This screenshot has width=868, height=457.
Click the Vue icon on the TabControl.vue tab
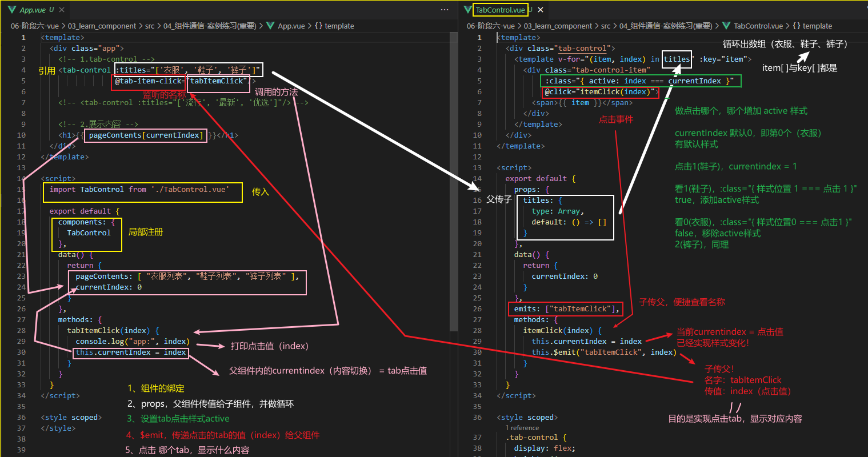point(468,10)
